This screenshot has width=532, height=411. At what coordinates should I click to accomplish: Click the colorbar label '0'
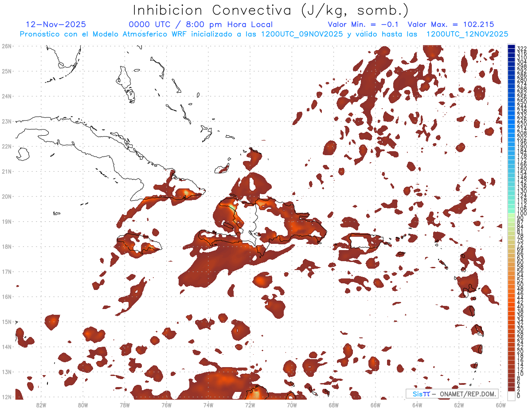pos(519,396)
